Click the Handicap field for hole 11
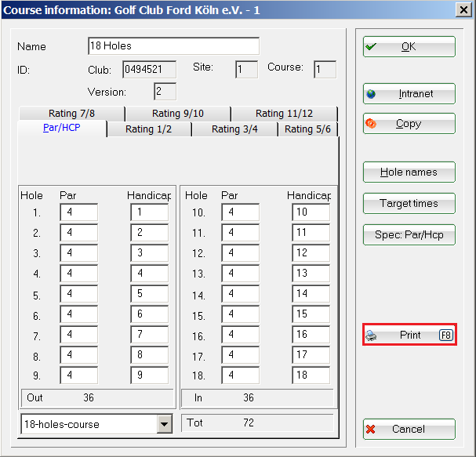This screenshot has height=457, width=476. click(x=311, y=233)
